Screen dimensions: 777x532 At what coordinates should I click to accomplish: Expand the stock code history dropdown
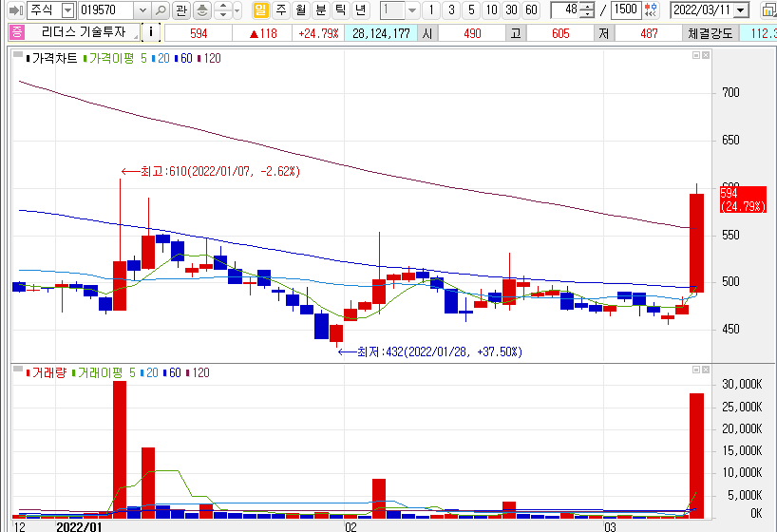point(142,9)
